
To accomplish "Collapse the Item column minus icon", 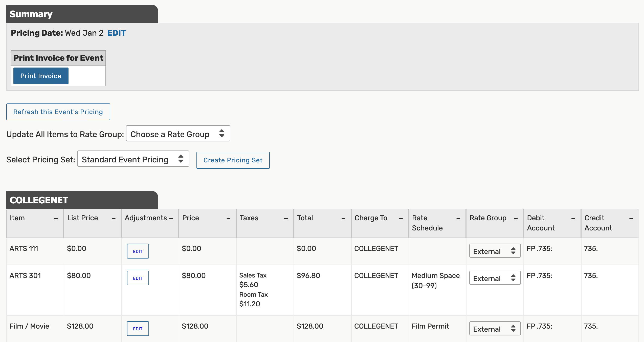I will pos(56,218).
